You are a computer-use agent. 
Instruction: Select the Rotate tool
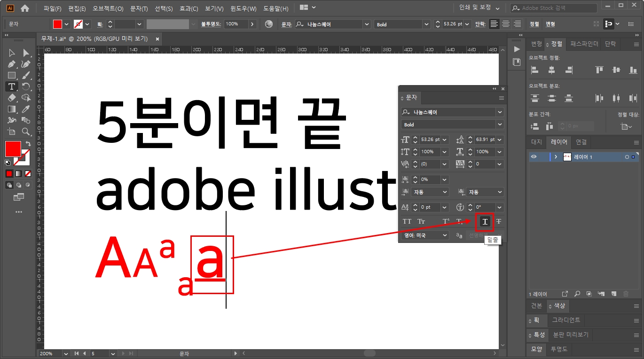(x=26, y=86)
